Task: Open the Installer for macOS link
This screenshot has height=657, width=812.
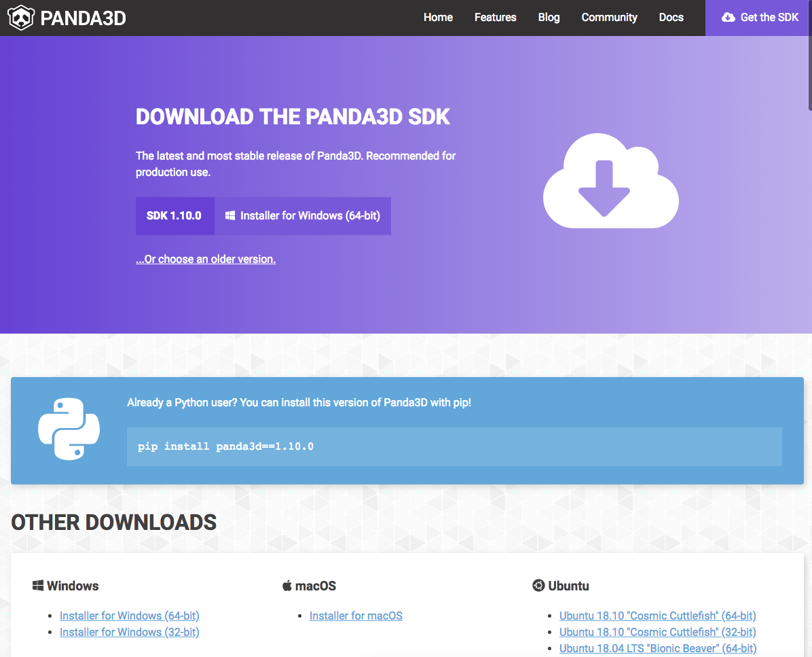Action: tap(356, 616)
